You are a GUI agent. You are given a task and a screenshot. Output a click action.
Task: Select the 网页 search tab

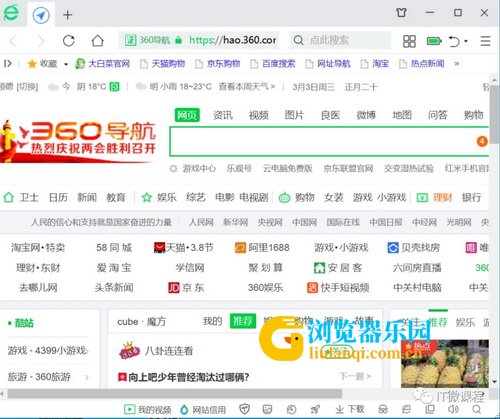tap(187, 115)
